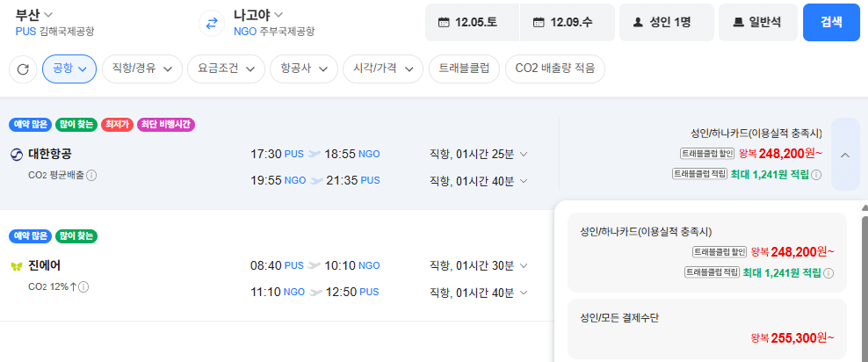Expand Jin Air 08:40 outbound flight details
The width and height of the screenshot is (868, 362).
click(524, 265)
